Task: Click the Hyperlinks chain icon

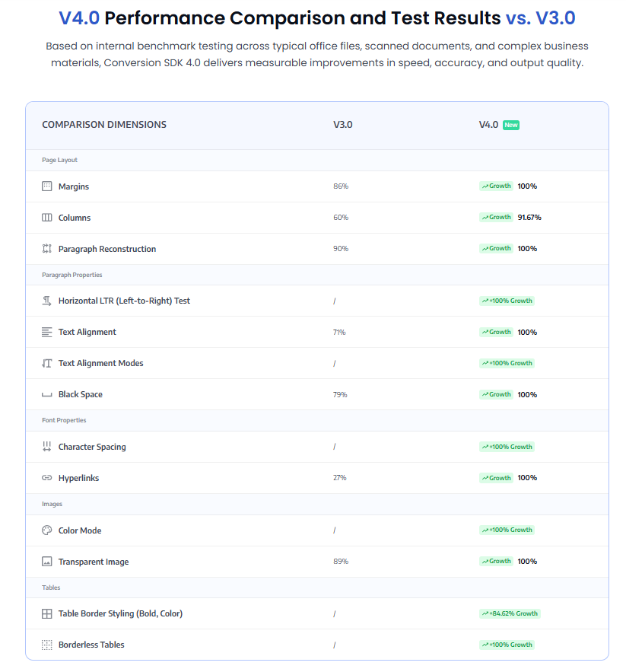Action: [x=46, y=478]
